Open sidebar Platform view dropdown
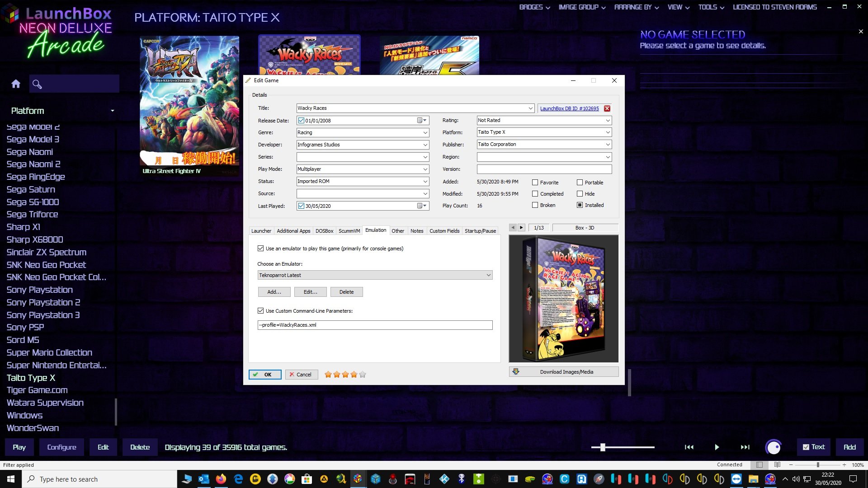This screenshot has width=868, height=488. 112,111
